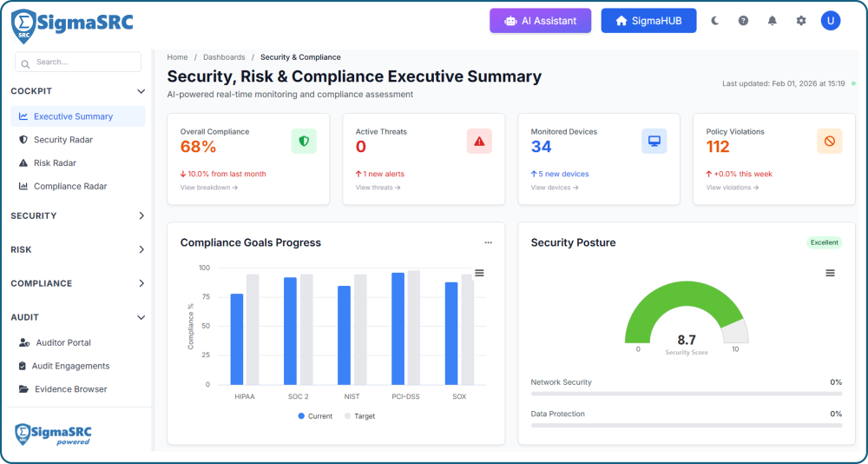The height and width of the screenshot is (464, 868).
Task: Collapse the AUDIT section chevron
Action: tap(141, 318)
